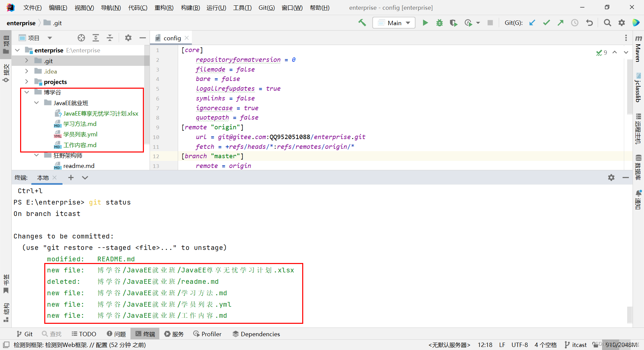Open notifications bell side panel
Image resolution: width=644 pixels, height=350 pixels.
coord(638,200)
